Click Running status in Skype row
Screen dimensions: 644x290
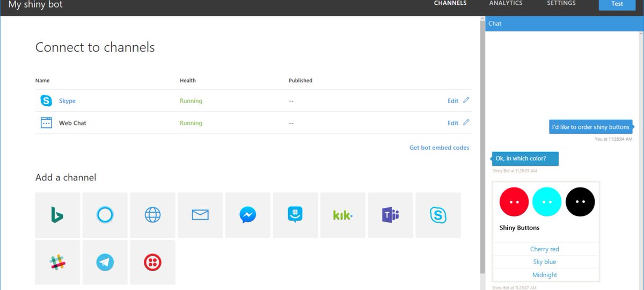point(191,101)
